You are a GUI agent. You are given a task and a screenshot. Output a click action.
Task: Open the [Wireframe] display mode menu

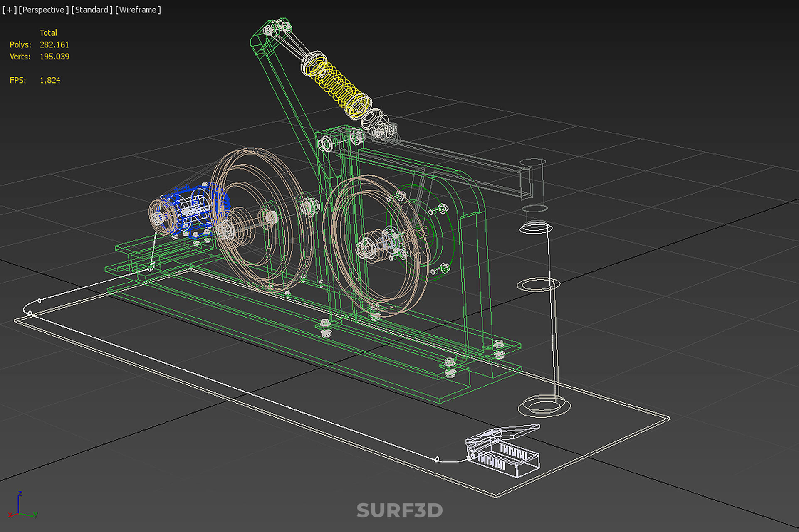138,10
